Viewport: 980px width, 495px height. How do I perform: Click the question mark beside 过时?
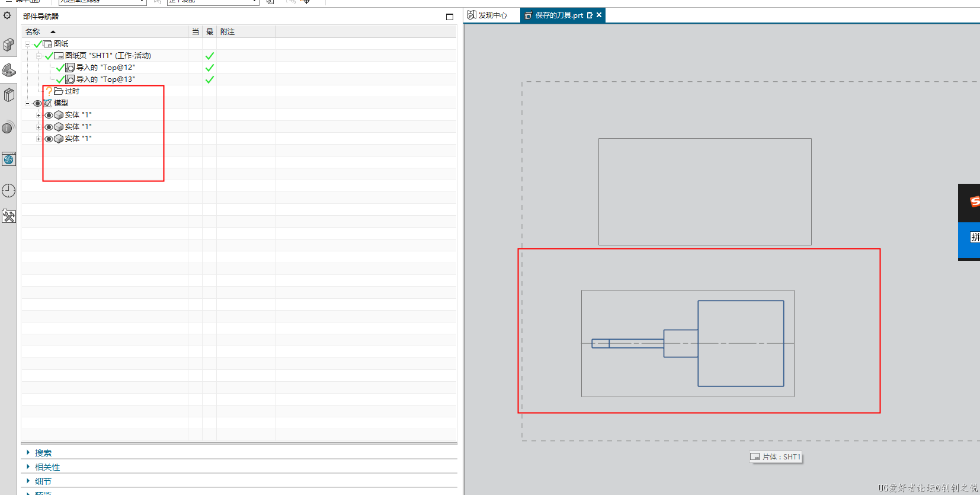[49, 91]
